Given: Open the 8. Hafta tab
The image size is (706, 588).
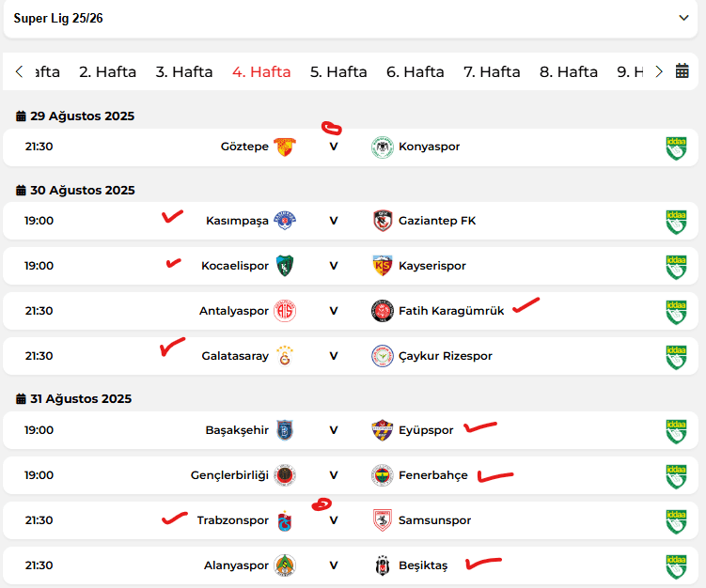Looking at the screenshot, I should tap(569, 71).
